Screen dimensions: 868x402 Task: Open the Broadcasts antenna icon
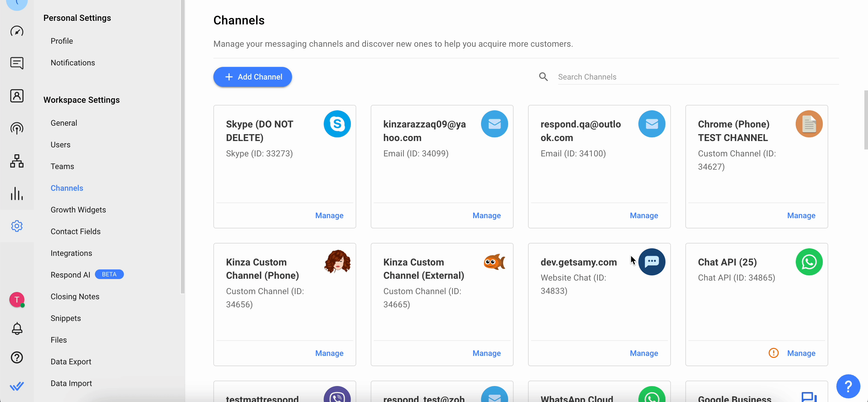[x=17, y=128]
